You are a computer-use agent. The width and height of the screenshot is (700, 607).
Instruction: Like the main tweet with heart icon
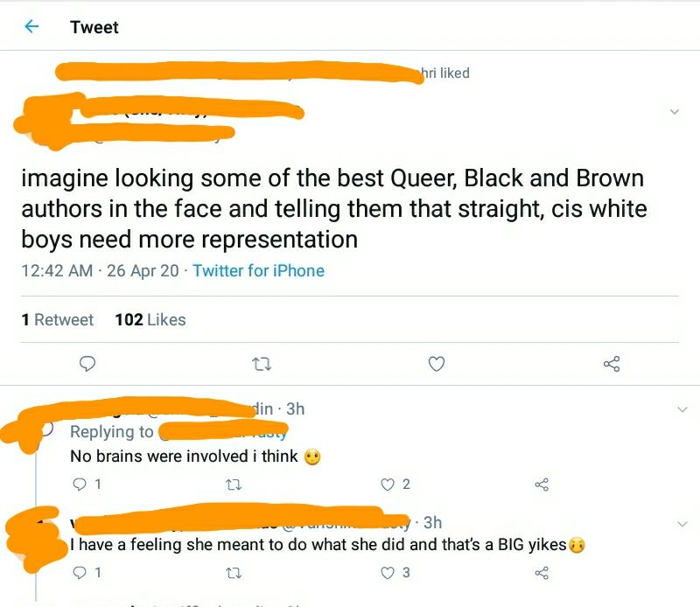coord(437,364)
